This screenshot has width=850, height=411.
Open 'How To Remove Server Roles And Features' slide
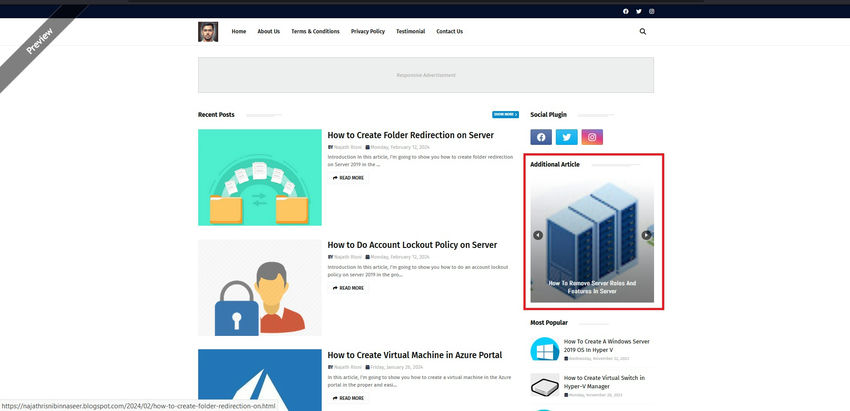pos(592,287)
